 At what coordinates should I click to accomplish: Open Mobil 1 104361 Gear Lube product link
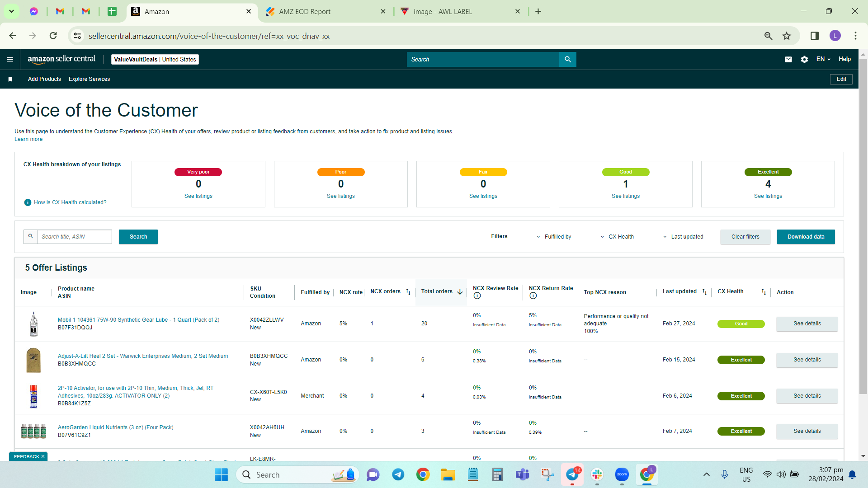[x=138, y=320]
